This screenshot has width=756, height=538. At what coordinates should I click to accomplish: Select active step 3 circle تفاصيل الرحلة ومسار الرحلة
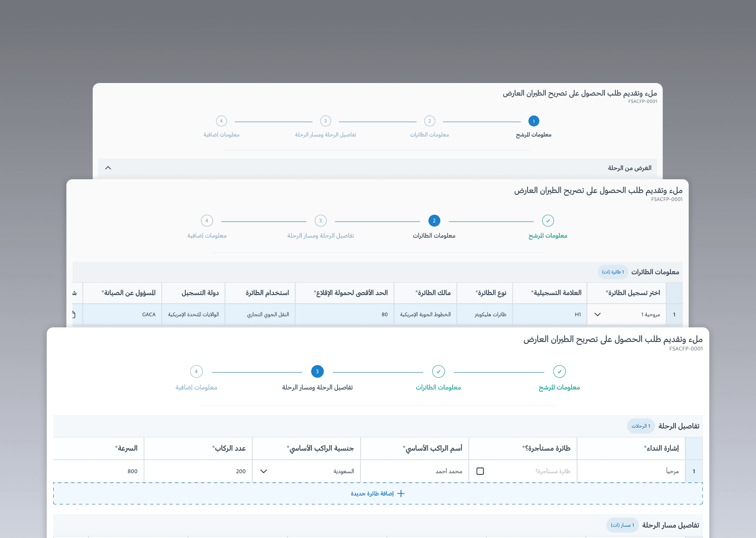click(317, 372)
